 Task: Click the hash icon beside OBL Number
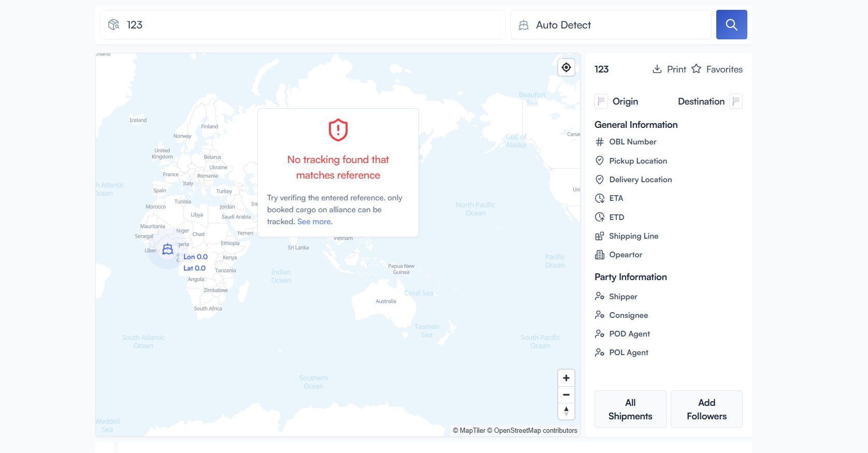600,142
